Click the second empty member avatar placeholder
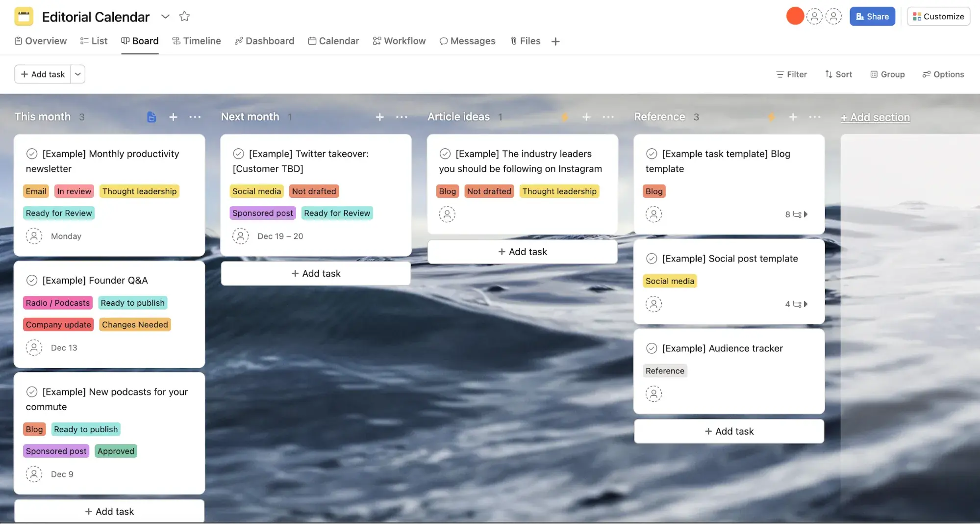Viewport: 980px width, 524px height. click(x=833, y=16)
